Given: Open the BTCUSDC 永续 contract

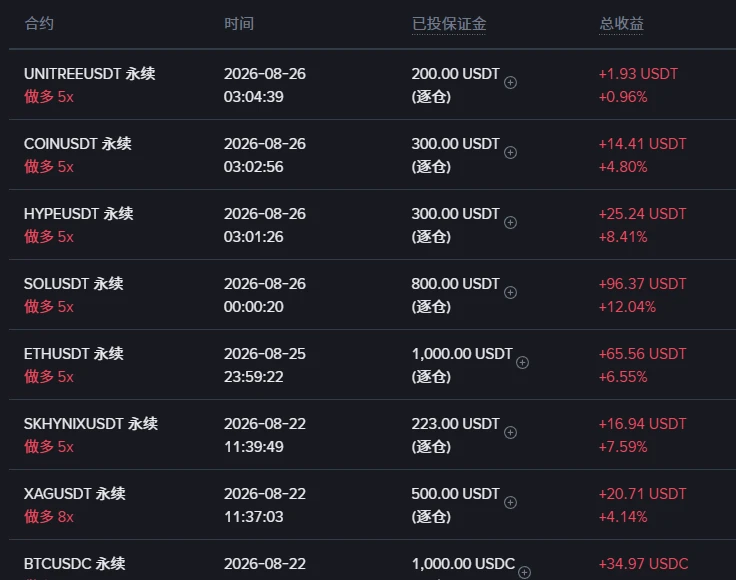Looking at the screenshot, I should pos(75,564).
